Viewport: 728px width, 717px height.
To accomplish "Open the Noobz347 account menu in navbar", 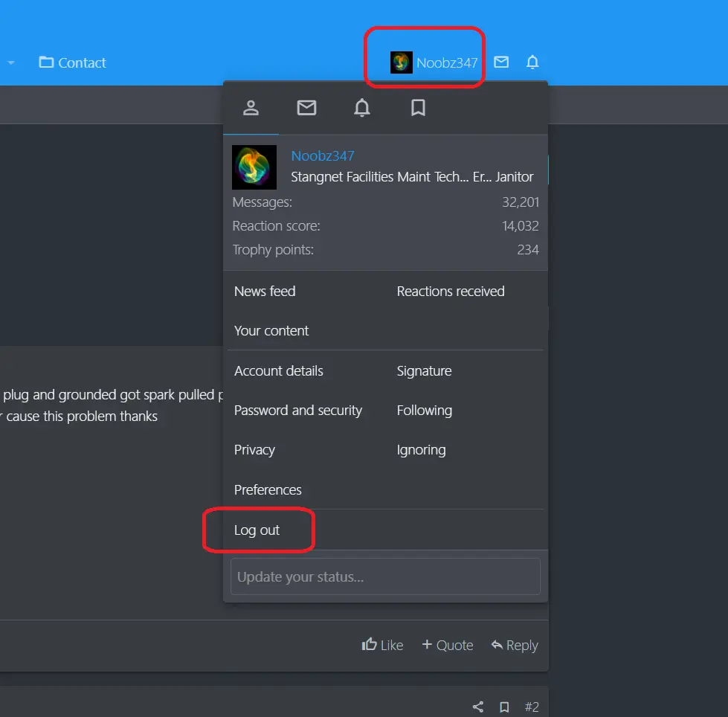I will (x=434, y=62).
